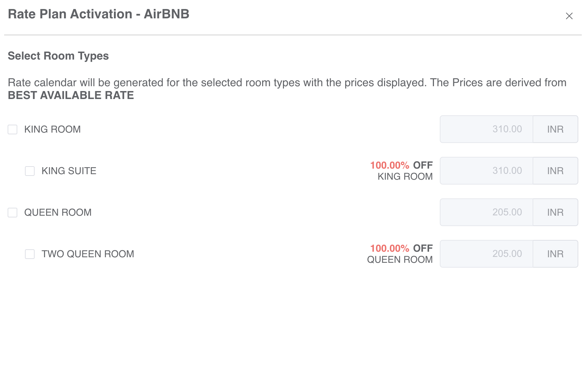The width and height of the screenshot is (588, 376).
Task: Click the QUEEN ROOM price field showing 205.00
Action: [x=486, y=212]
